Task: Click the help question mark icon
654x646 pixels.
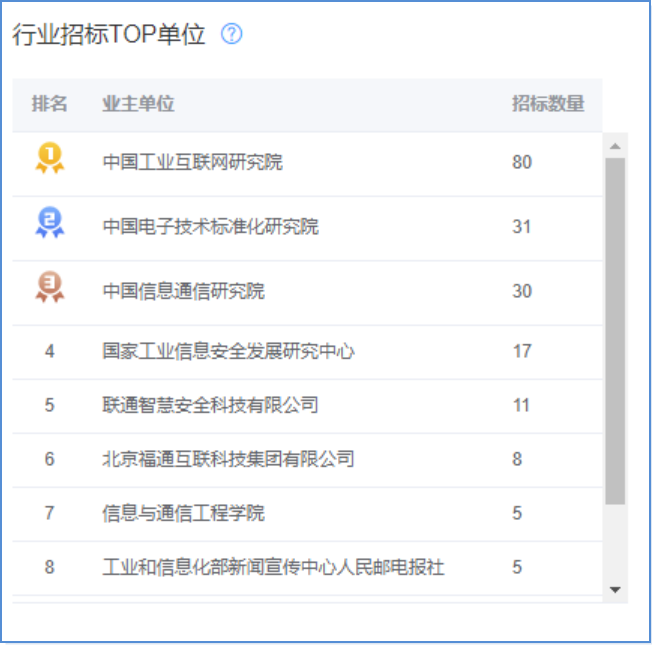Action: [231, 34]
